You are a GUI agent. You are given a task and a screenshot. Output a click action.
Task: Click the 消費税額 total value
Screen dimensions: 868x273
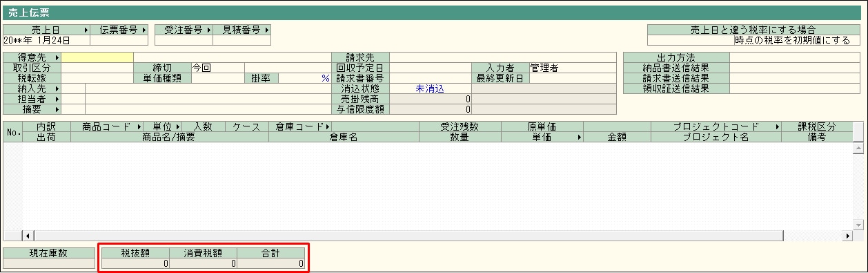(x=203, y=263)
